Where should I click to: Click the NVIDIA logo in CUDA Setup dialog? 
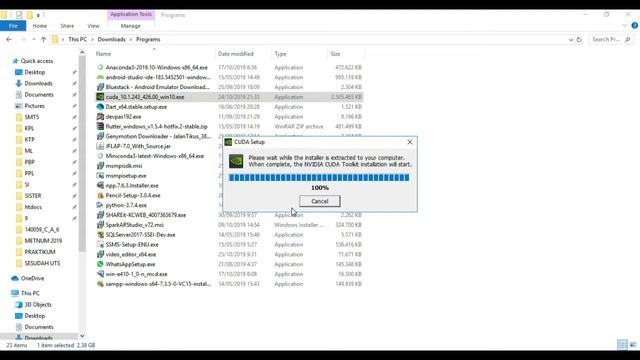(236, 161)
